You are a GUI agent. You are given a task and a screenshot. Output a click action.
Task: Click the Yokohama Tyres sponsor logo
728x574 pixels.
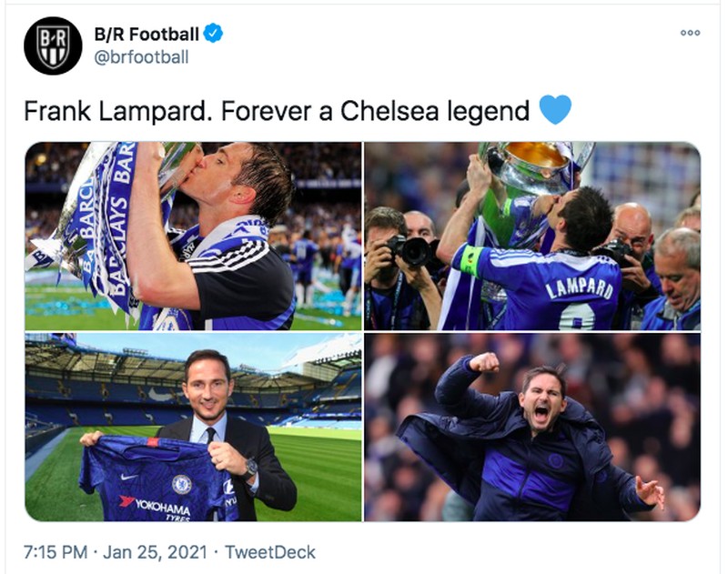pos(162,506)
